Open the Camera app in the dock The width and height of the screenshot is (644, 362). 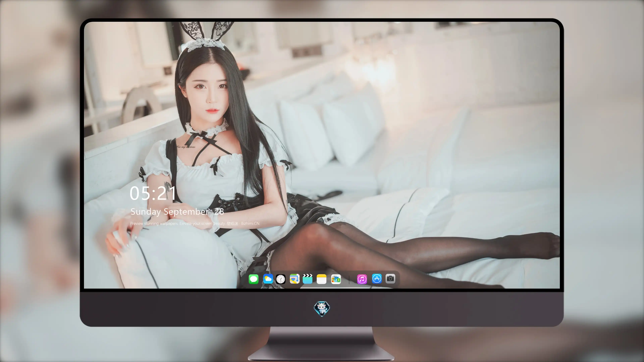coord(390,279)
